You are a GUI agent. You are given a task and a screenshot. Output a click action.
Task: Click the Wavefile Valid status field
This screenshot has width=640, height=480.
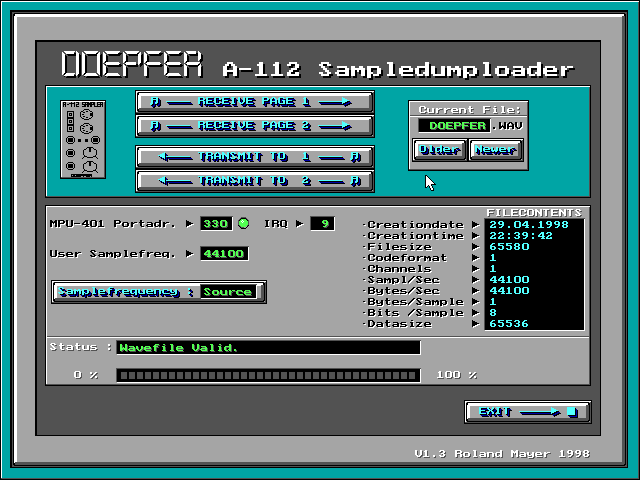pyautogui.click(x=267, y=348)
